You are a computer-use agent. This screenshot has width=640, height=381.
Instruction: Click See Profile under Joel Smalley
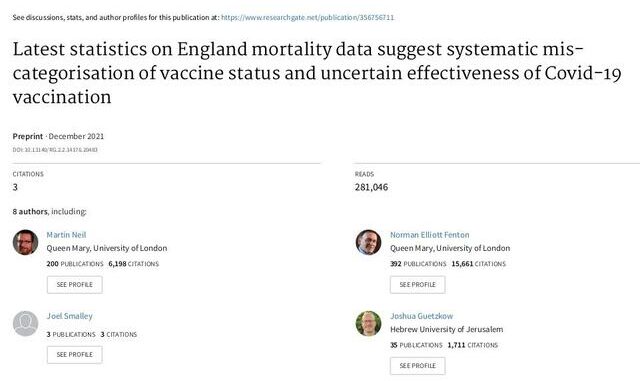(x=75, y=354)
